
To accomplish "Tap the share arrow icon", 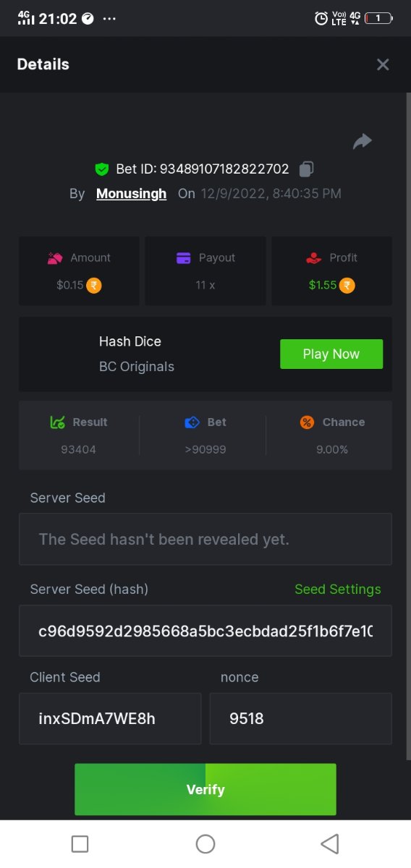I will 362,141.
